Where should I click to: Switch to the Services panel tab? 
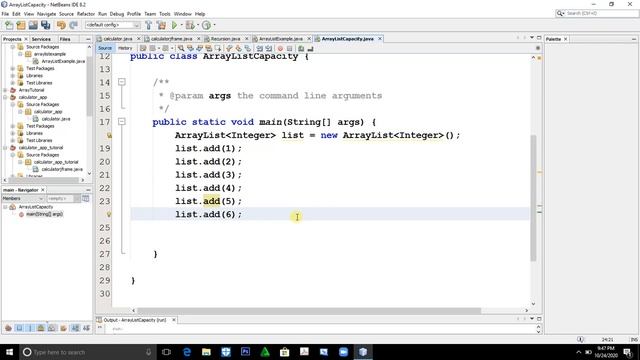(x=41, y=39)
